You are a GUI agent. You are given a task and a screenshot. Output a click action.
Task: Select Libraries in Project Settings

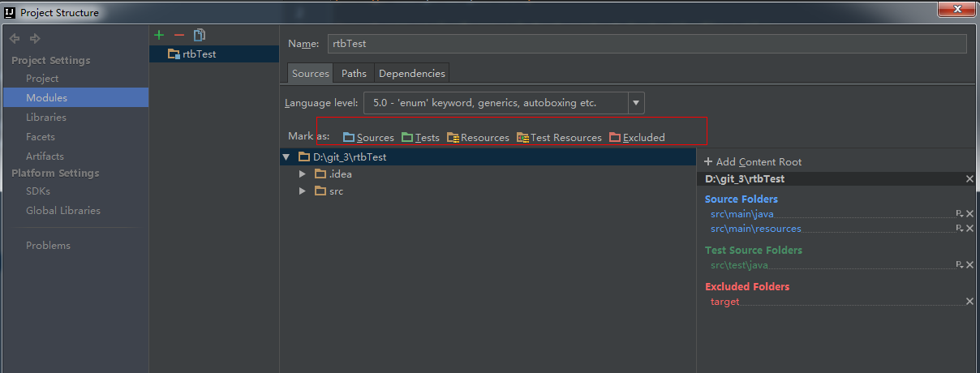[46, 118]
